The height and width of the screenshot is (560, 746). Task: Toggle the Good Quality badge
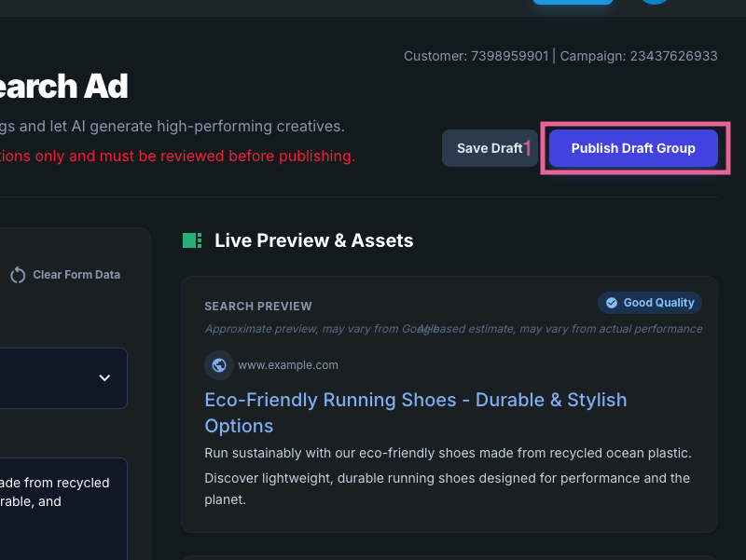[649, 302]
